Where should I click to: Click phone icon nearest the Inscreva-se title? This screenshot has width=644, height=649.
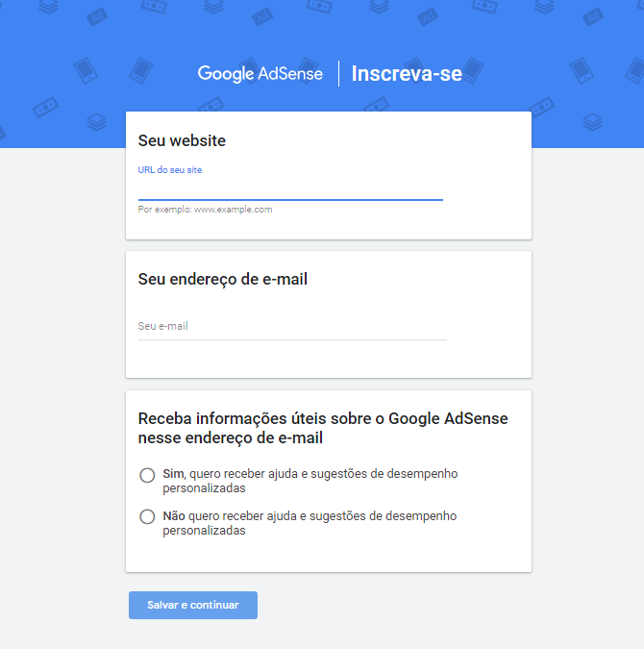[524, 69]
